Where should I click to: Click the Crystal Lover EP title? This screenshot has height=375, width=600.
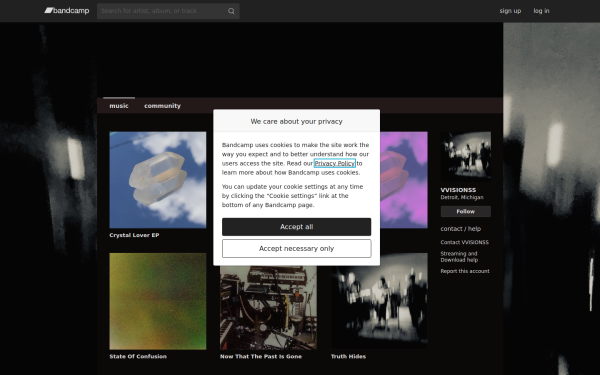[134, 235]
